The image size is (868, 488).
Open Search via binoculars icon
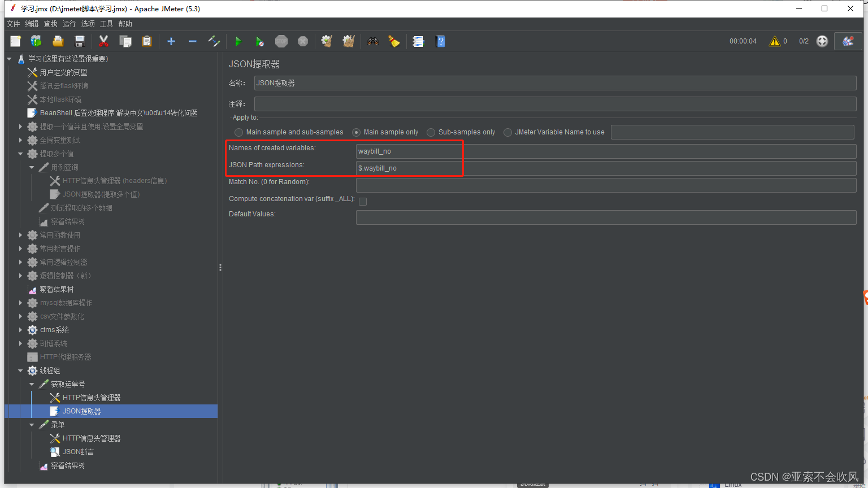372,41
